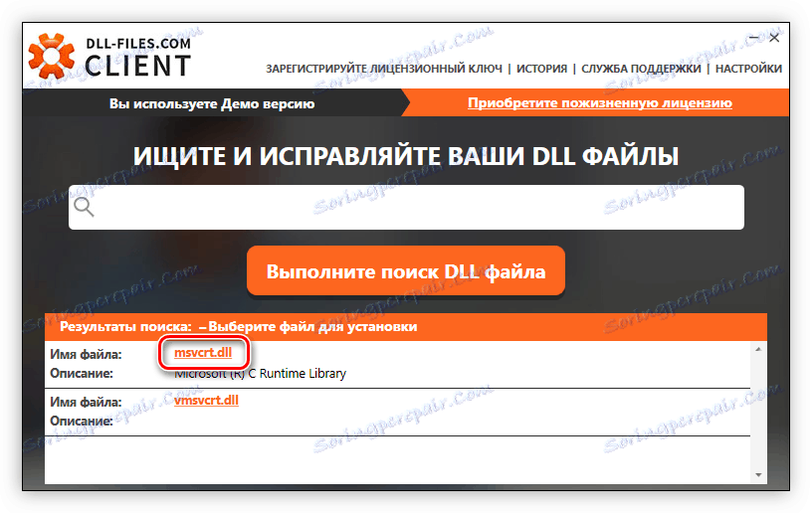Click the Вы используете Демо версию label
This screenshot has height=513, width=812.
point(212,103)
